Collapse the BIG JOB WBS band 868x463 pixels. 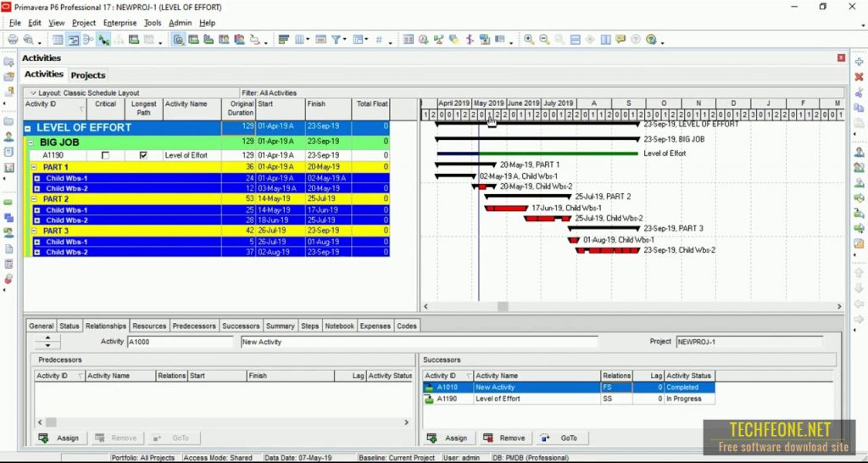[x=31, y=143]
